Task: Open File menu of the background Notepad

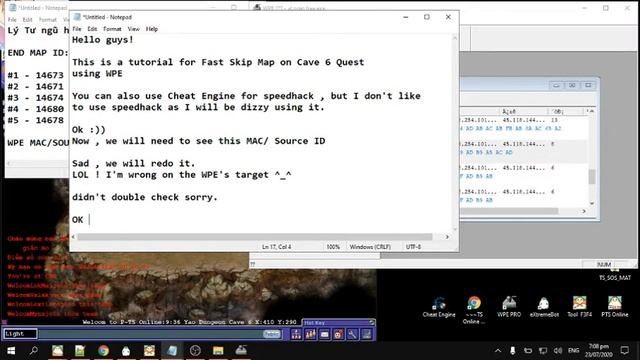Action: click(x=12, y=20)
